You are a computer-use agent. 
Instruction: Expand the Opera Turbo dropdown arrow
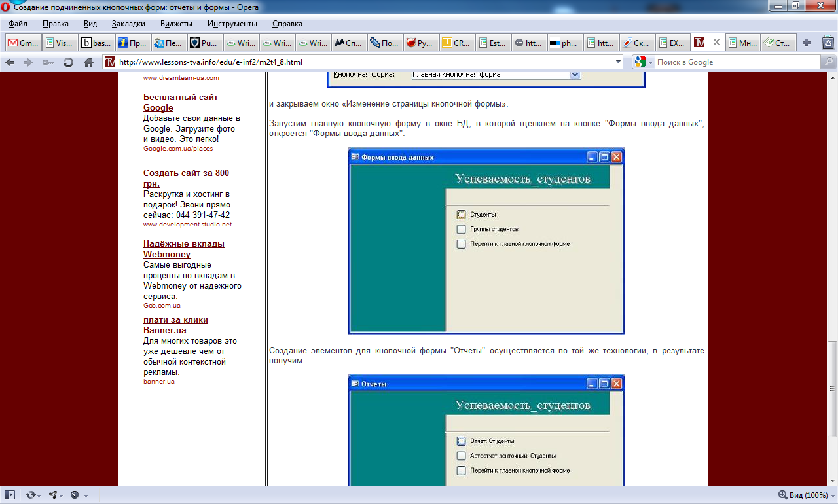(85, 495)
